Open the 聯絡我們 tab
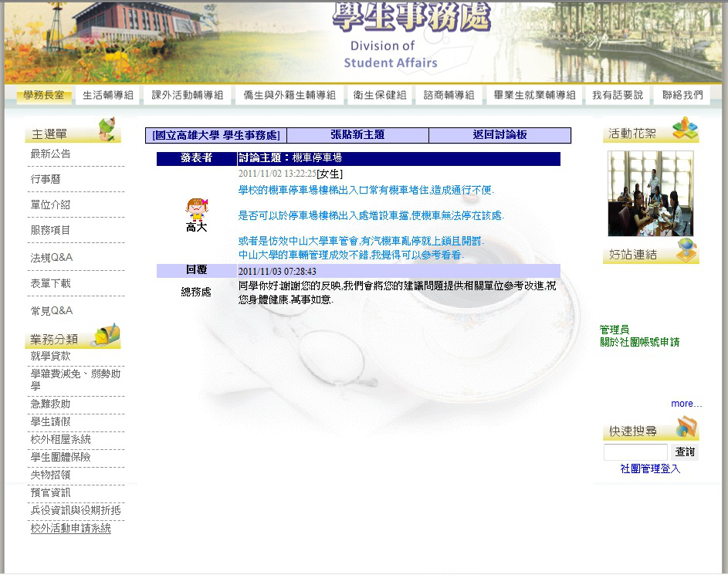This screenshot has height=575, width=728. click(x=682, y=95)
